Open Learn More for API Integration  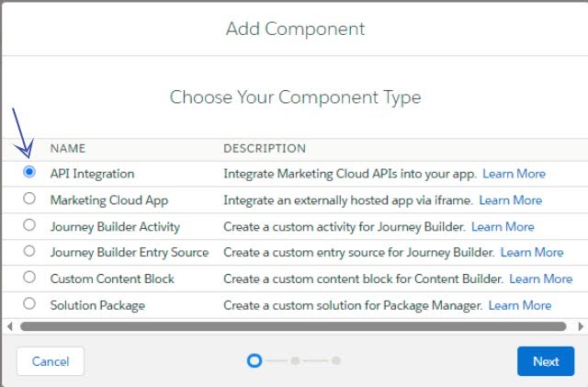pos(514,174)
